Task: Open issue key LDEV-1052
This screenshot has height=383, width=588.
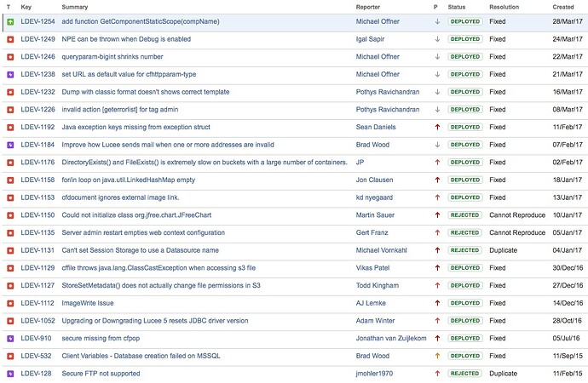Action: (37, 321)
